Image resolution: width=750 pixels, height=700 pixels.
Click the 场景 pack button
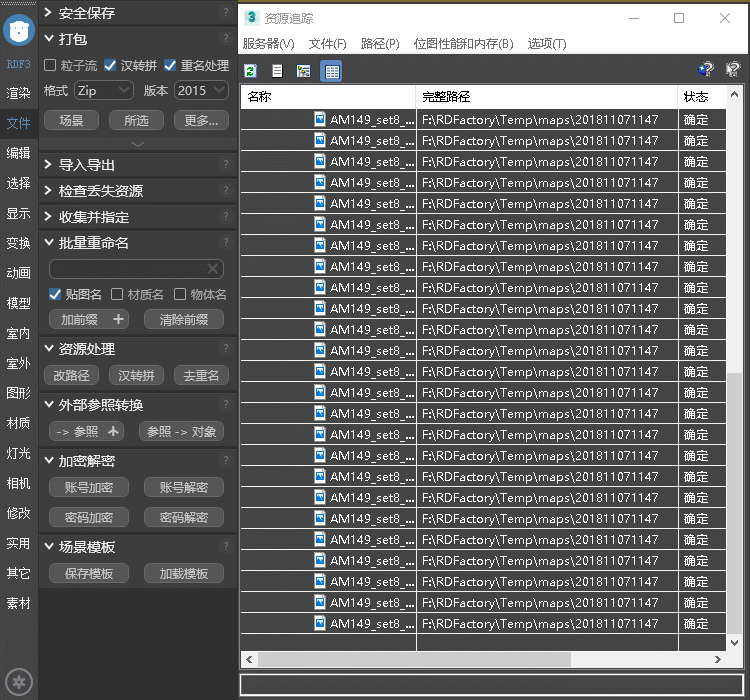[x=71, y=121]
